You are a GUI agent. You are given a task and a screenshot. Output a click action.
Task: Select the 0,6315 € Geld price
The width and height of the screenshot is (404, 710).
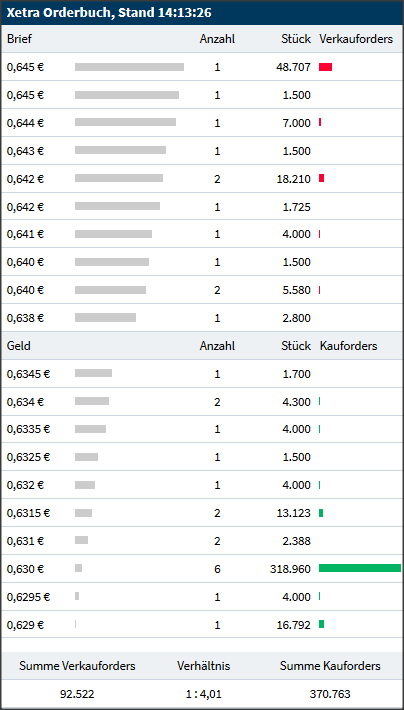29,513
